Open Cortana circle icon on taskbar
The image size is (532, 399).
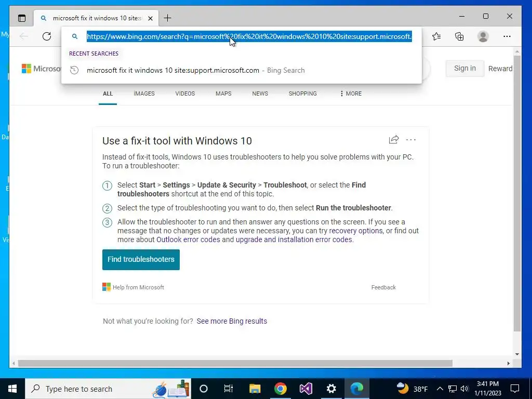click(203, 389)
